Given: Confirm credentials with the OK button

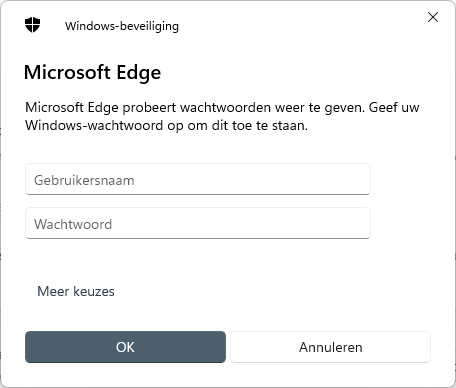Looking at the screenshot, I should 125,347.
